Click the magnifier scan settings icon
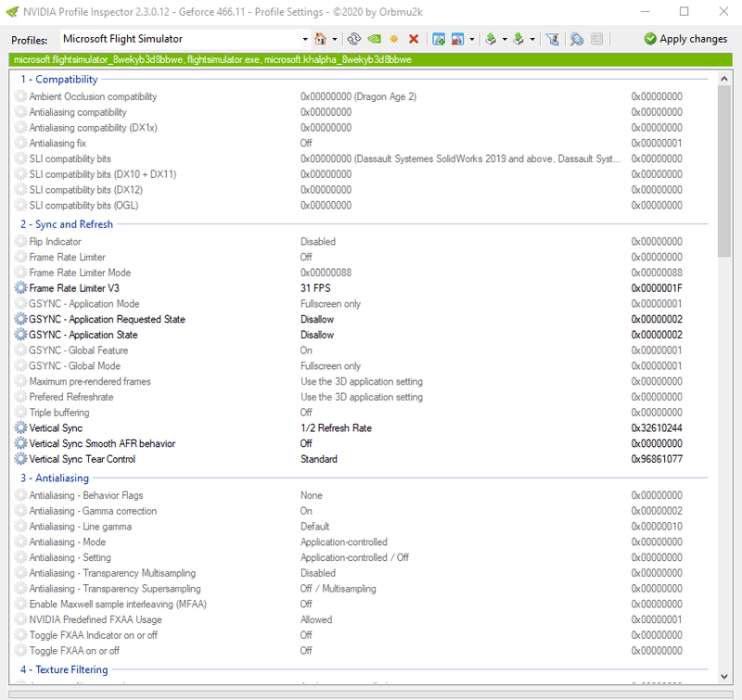 click(x=576, y=39)
